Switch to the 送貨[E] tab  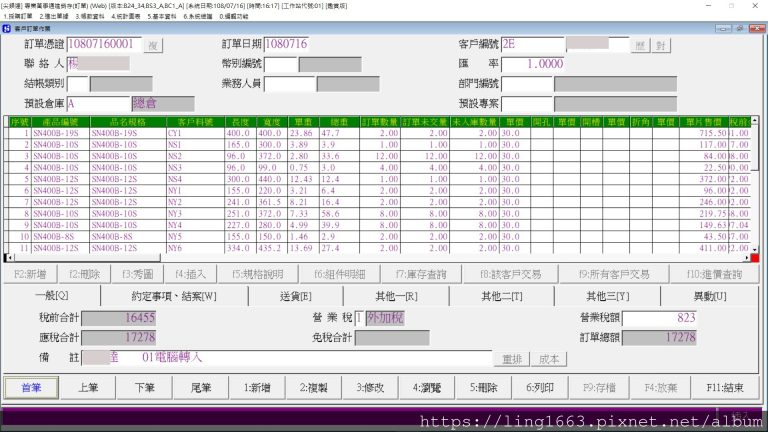pyautogui.click(x=295, y=296)
